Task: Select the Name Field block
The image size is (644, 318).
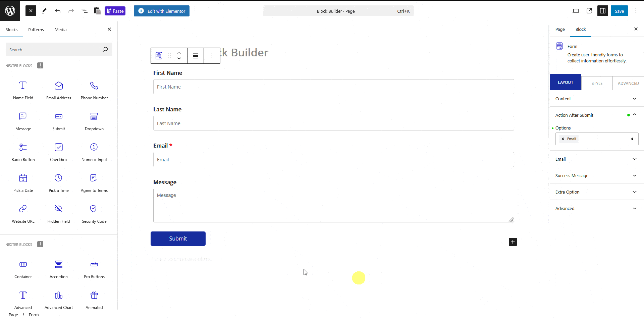Action: coord(23,90)
